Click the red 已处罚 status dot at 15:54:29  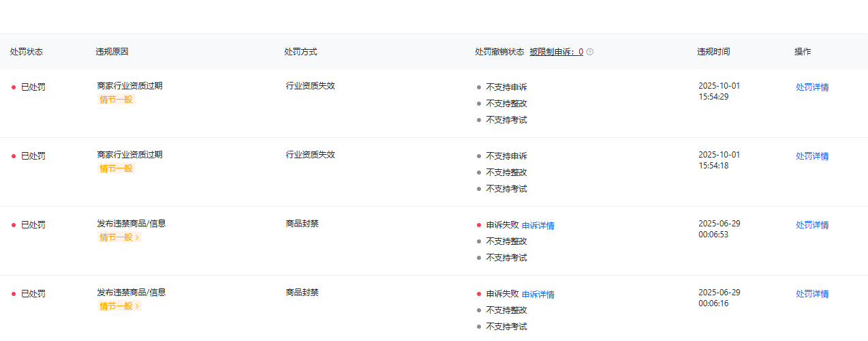(14, 87)
